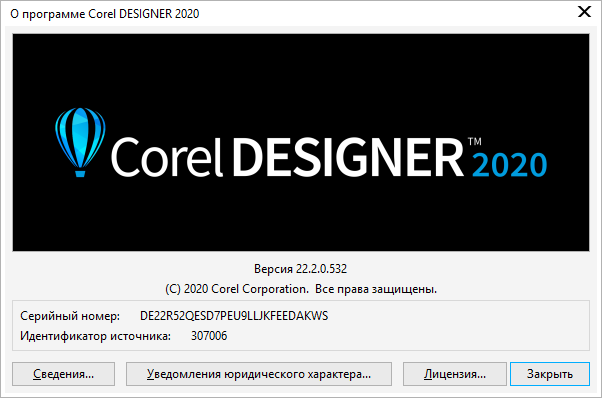602x398 pixels.
Task: Click the Corel balloon logo icon
Action: 80,142
